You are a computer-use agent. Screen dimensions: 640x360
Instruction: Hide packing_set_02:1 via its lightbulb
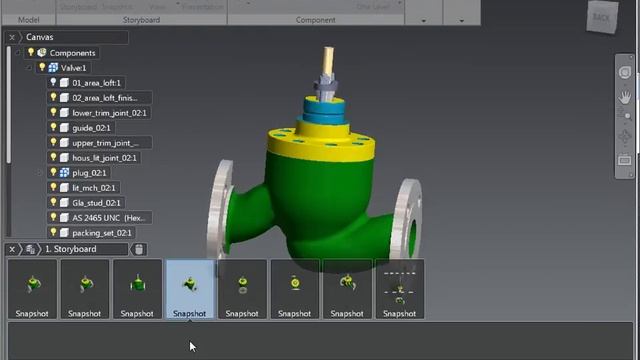point(53,232)
